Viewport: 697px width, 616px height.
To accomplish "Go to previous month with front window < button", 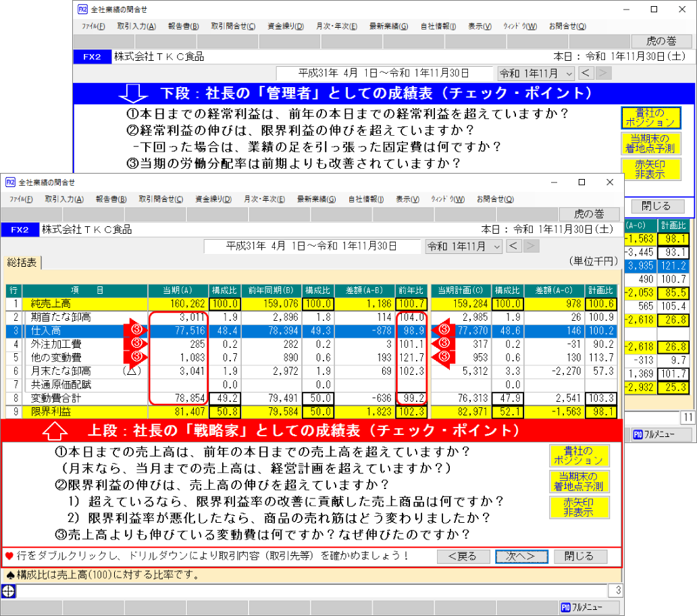I will click(514, 247).
